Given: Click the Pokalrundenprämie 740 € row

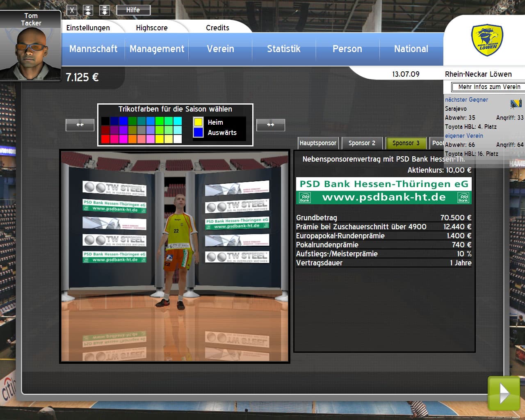Looking at the screenshot, I should pos(383,245).
